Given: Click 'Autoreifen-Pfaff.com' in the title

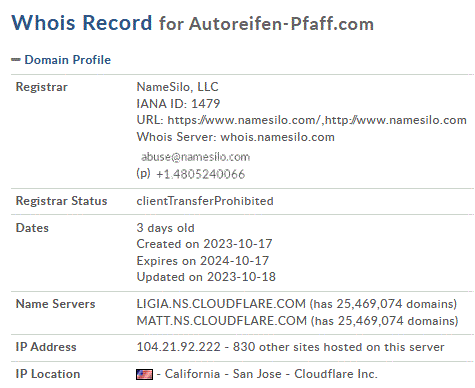Looking at the screenshot, I should [x=282, y=24].
